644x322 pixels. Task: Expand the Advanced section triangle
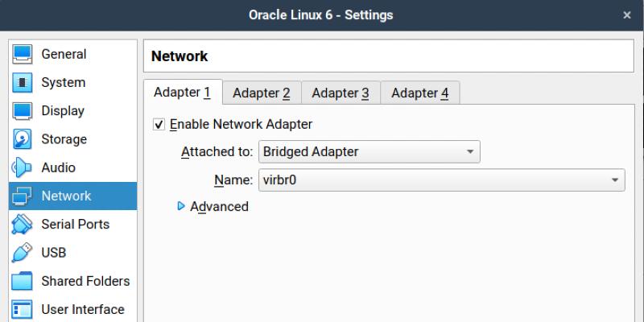[x=180, y=206]
